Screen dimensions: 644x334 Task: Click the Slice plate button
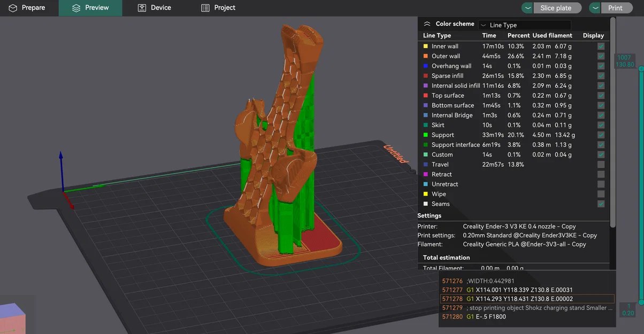[556, 8]
